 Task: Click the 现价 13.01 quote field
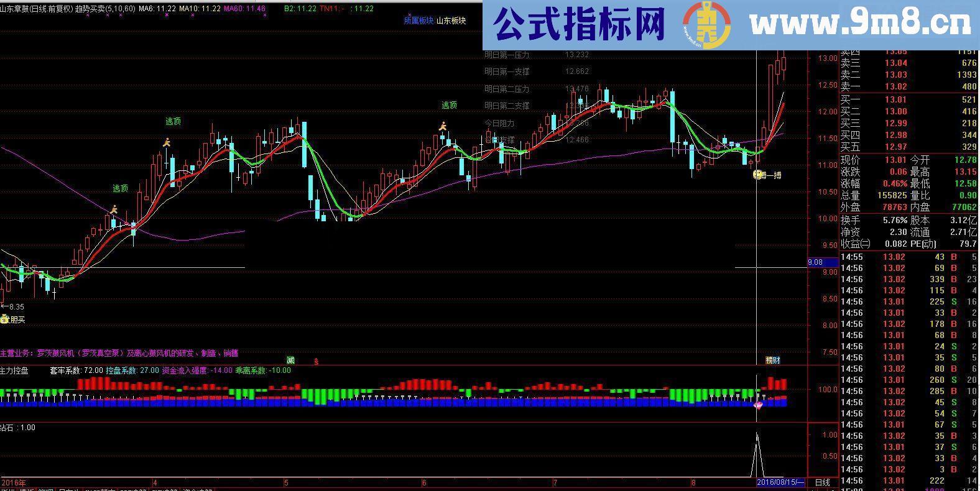coord(874,160)
